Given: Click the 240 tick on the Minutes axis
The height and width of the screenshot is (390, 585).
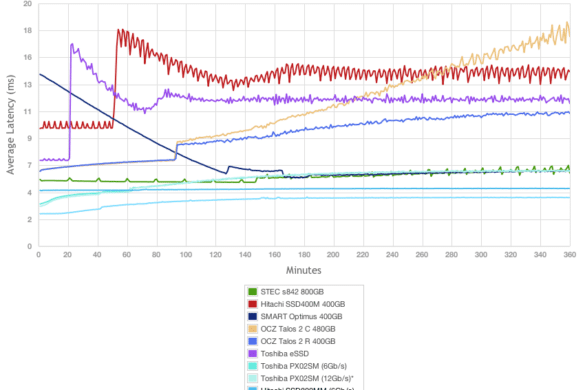Looking at the screenshot, I should 392,255.
